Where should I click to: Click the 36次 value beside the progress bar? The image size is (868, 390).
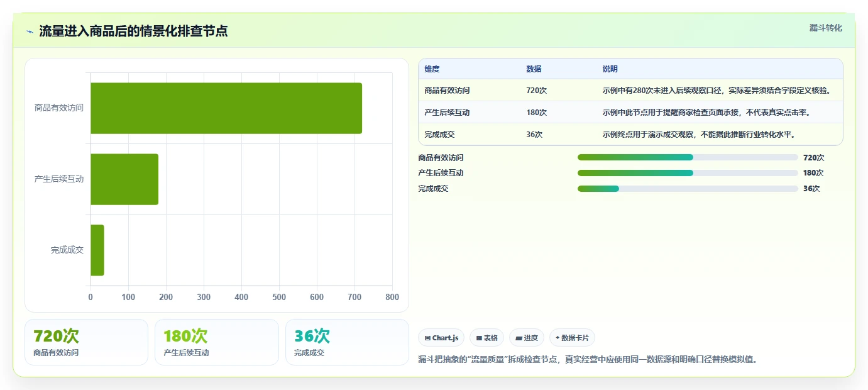(811, 189)
